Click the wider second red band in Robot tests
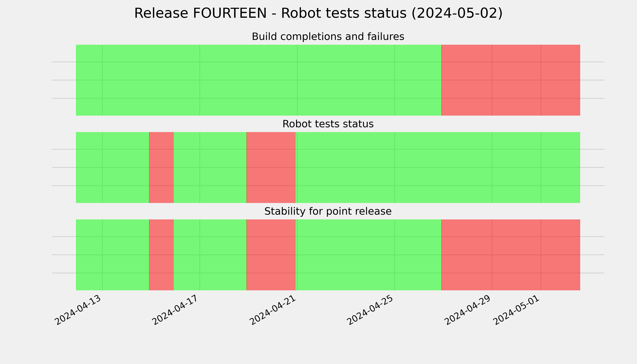Viewport: 637px width, 364px height. click(x=271, y=167)
